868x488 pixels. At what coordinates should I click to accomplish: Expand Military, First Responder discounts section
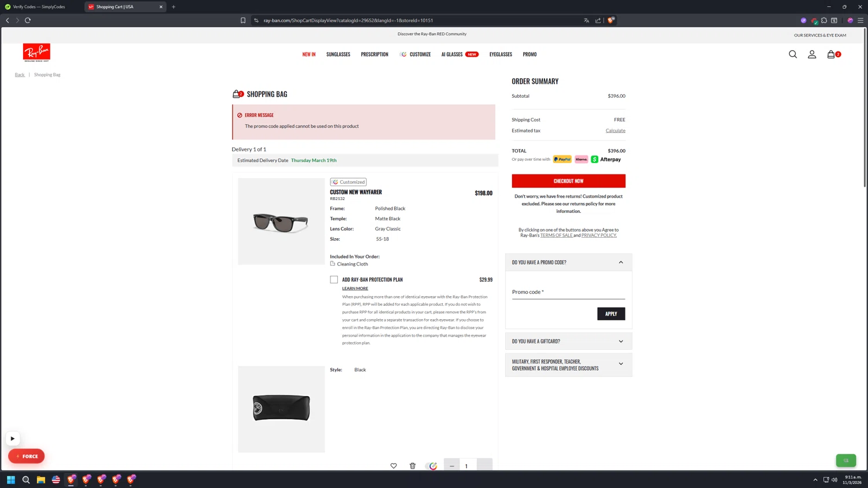click(x=568, y=365)
